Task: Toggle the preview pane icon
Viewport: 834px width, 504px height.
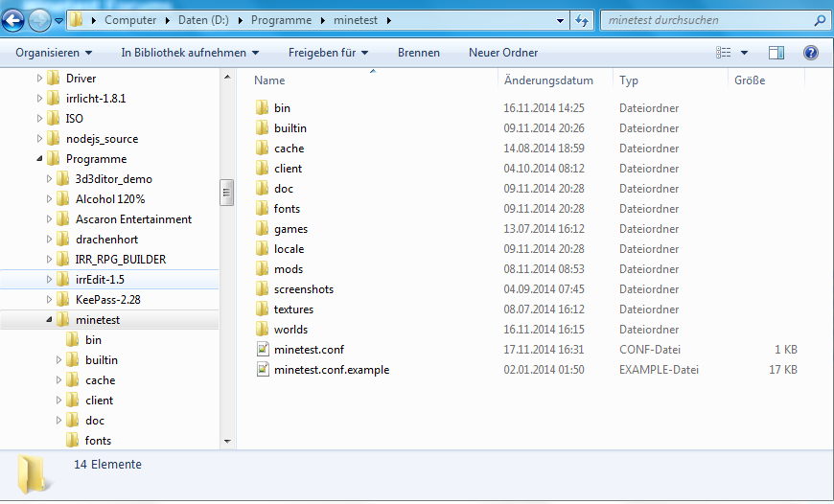Action: [776, 53]
